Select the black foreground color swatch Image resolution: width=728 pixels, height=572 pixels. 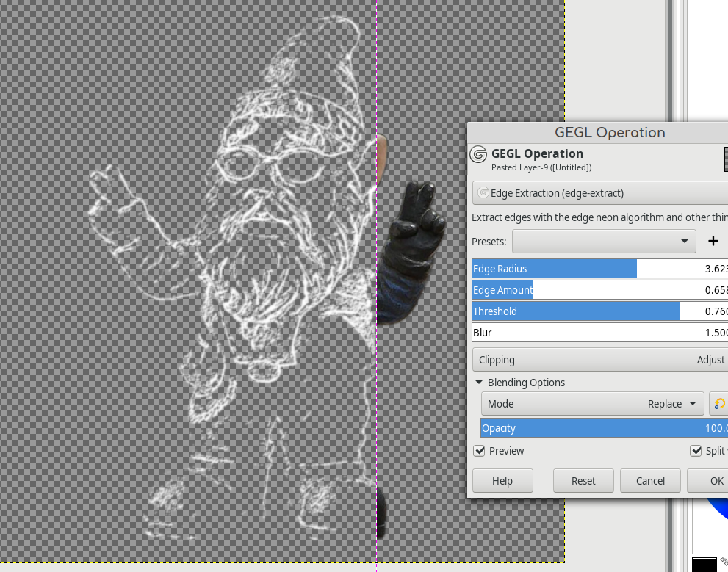(704, 564)
